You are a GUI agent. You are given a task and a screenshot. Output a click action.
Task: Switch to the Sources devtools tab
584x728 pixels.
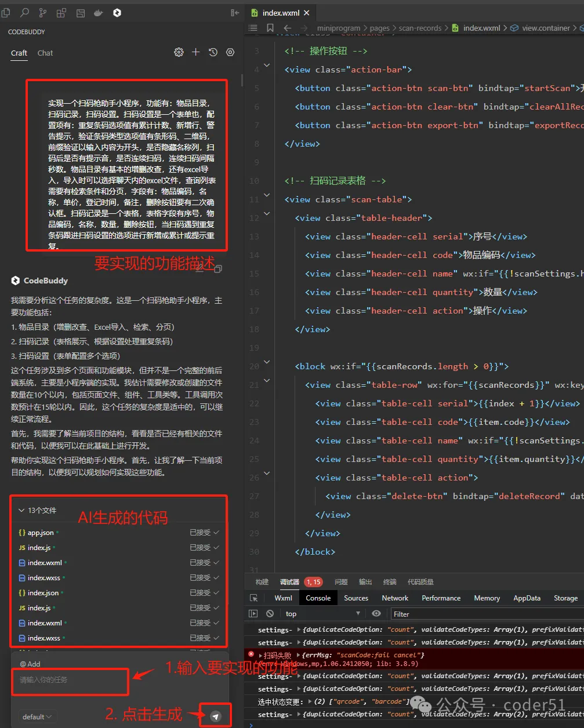tap(356, 598)
